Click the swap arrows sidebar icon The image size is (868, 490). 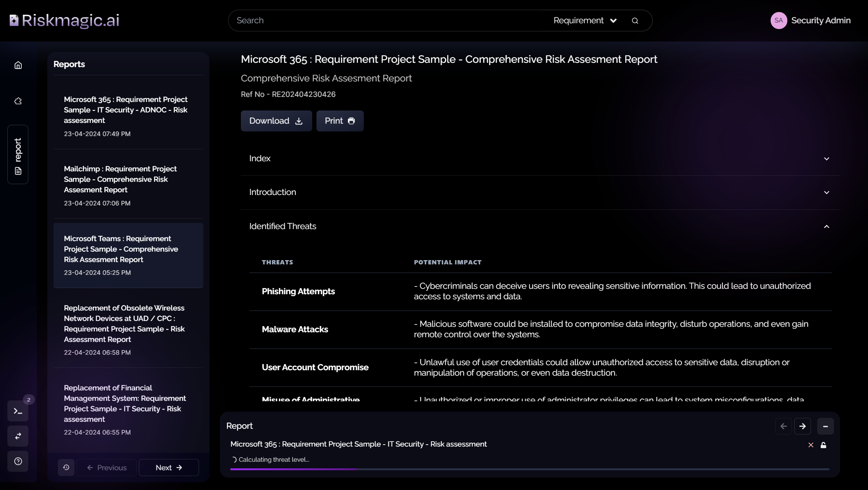(x=18, y=436)
